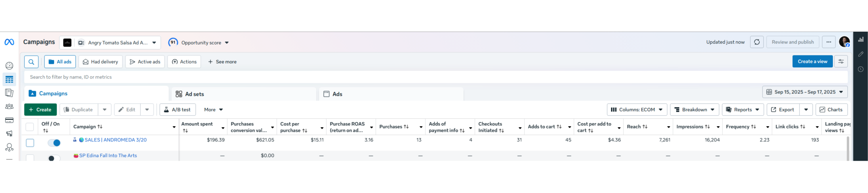Expand the Columns: ECOM dropdown
This screenshot has height=193, width=868.
tap(636, 110)
